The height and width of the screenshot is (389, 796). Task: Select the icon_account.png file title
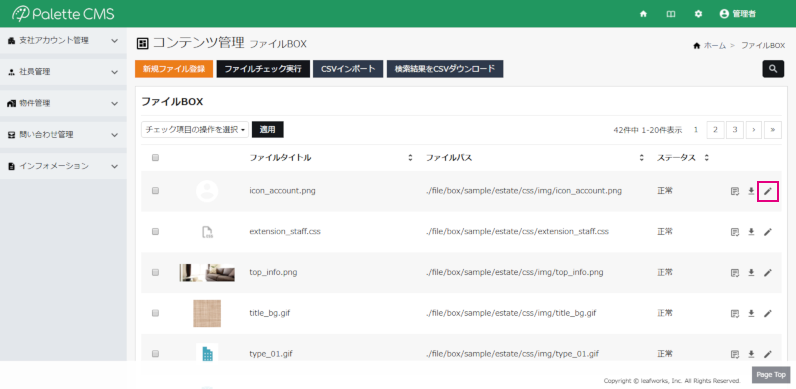pyautogui.click(x=282, y=191)
